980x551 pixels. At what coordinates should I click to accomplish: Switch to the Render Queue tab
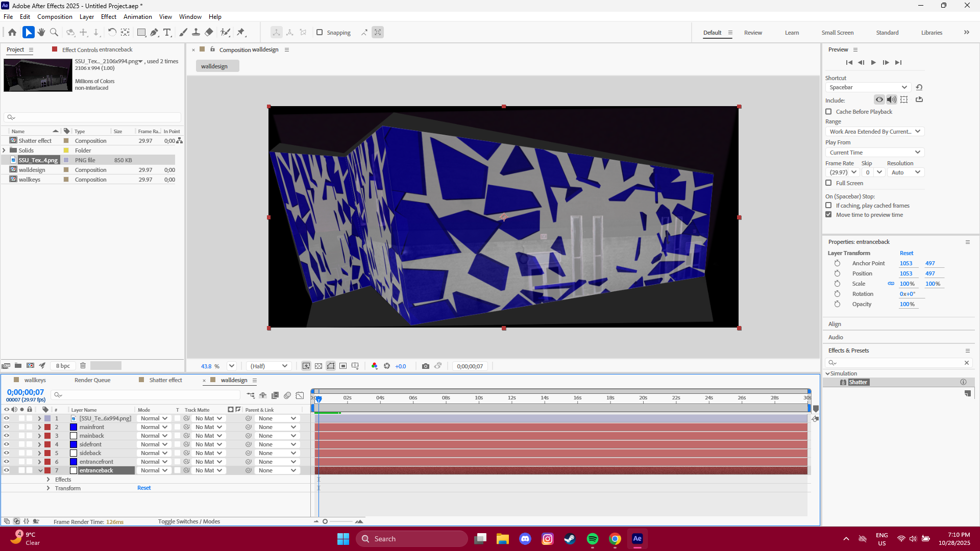92,380
